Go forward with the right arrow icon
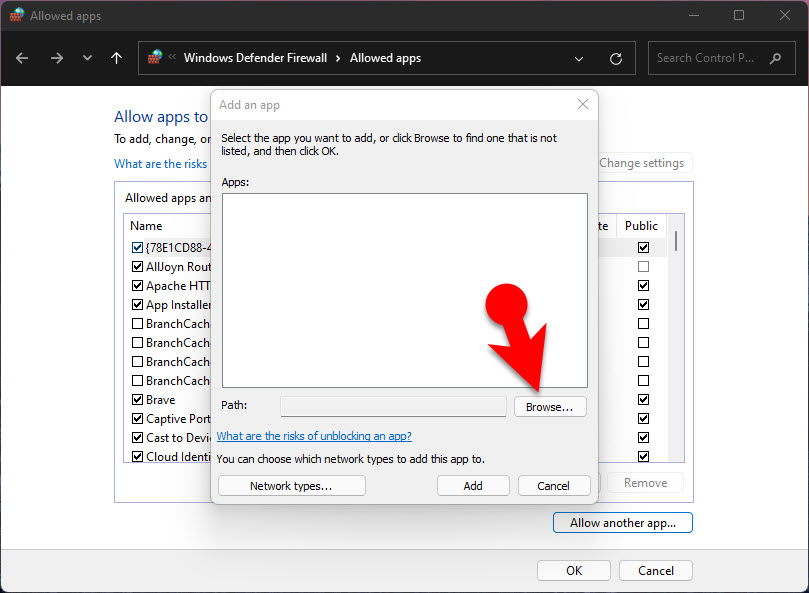 [57, 58]
